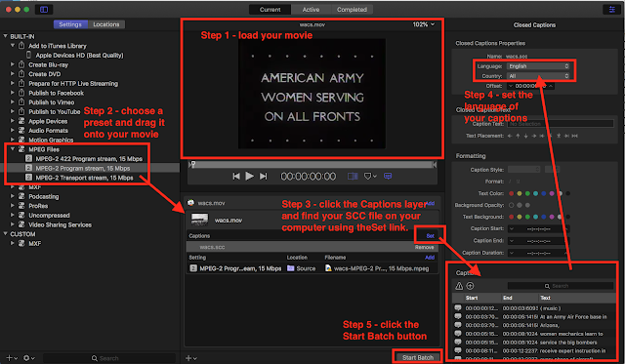Select the first Background Opacity option
625x364 pixels.
511,205
